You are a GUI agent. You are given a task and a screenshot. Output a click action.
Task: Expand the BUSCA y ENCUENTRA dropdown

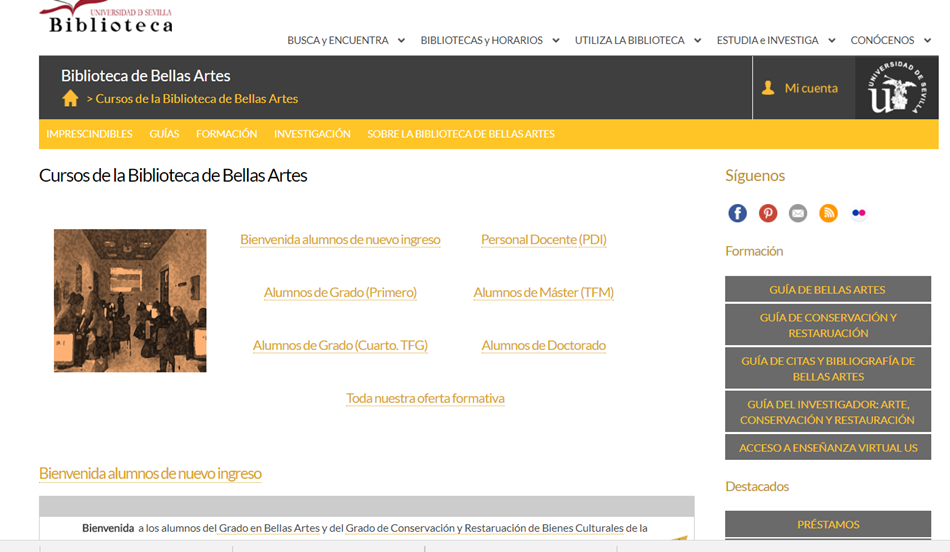(346, 40)
